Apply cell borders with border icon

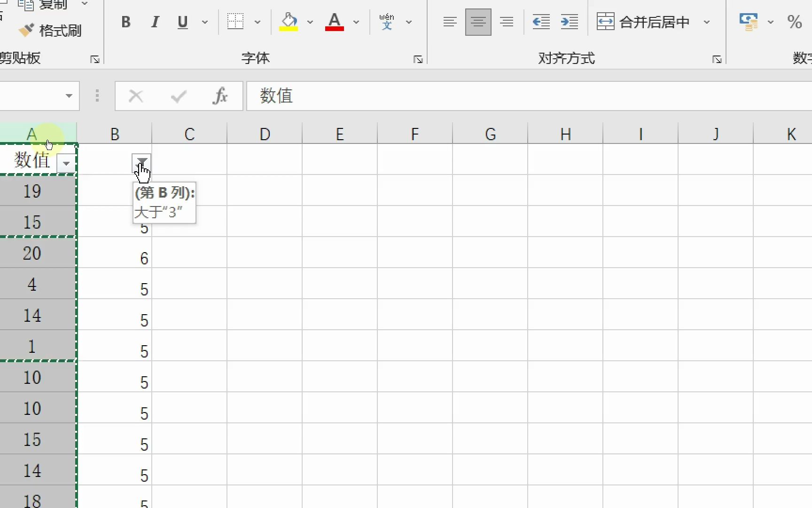click(x=235, y=21)
